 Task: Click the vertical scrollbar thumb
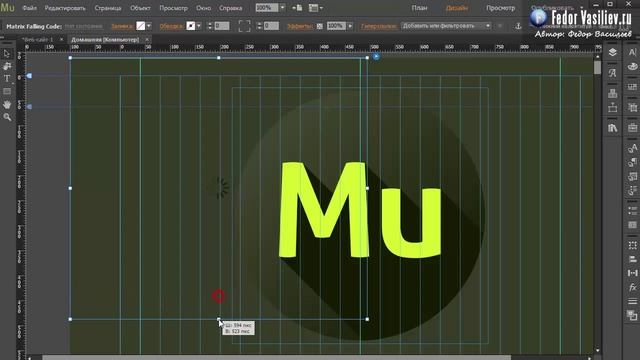tap(597, 67)
